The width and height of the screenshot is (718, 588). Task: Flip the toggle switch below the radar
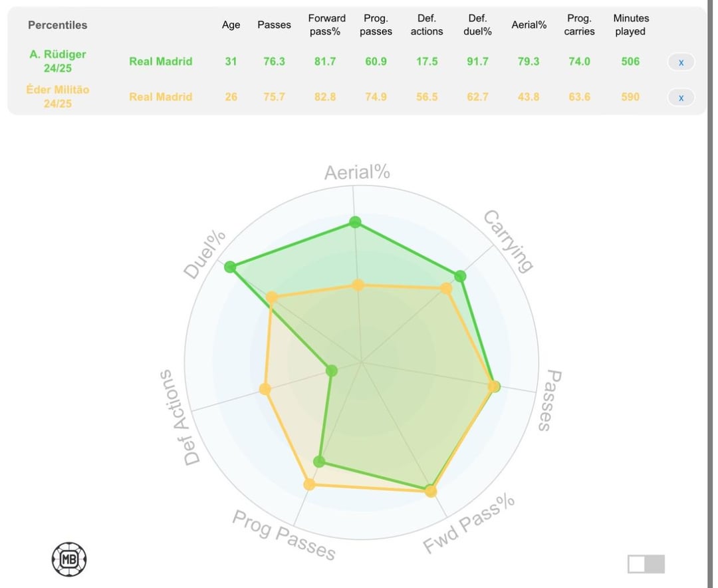click(x=646, y=564)
